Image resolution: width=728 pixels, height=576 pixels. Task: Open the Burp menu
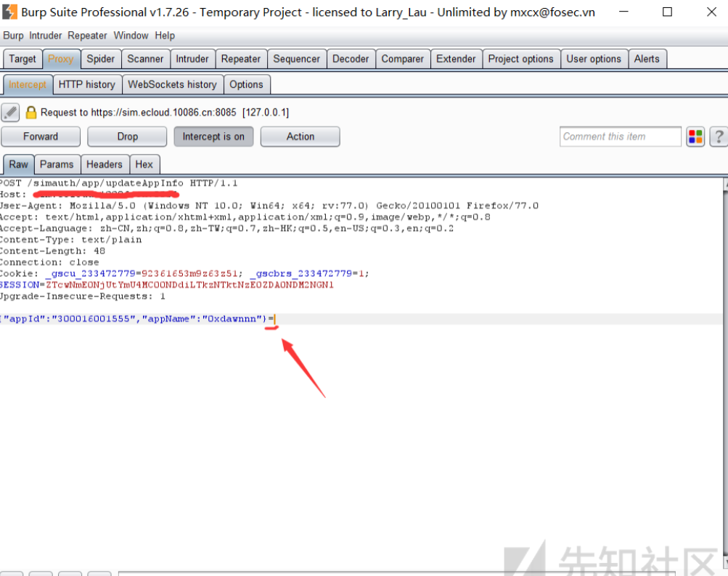pyautogui.click(x=14, y=36)
